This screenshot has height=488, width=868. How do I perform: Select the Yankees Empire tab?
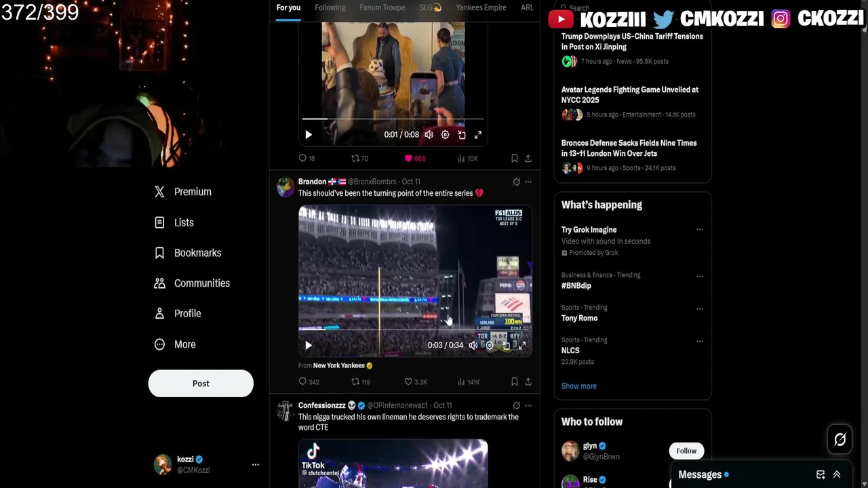tap(481, 7)
